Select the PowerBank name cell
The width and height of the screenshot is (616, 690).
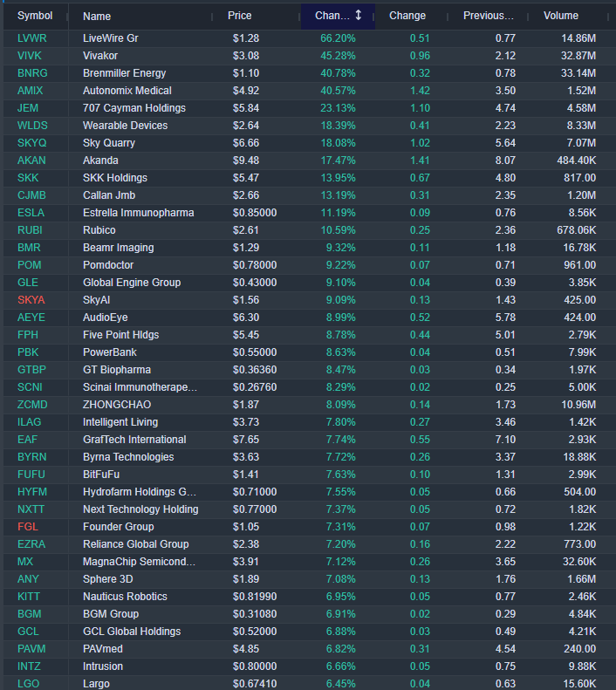tap(110, 352)
